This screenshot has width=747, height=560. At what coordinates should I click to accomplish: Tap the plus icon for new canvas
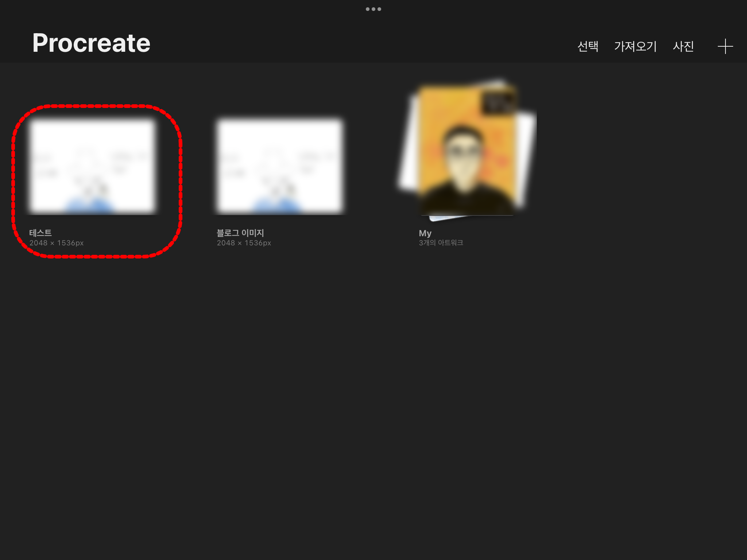point(725,46)
